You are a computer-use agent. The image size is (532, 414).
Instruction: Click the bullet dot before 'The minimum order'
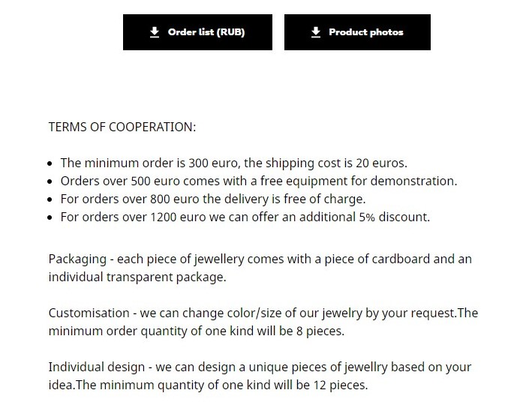[50, 163]
